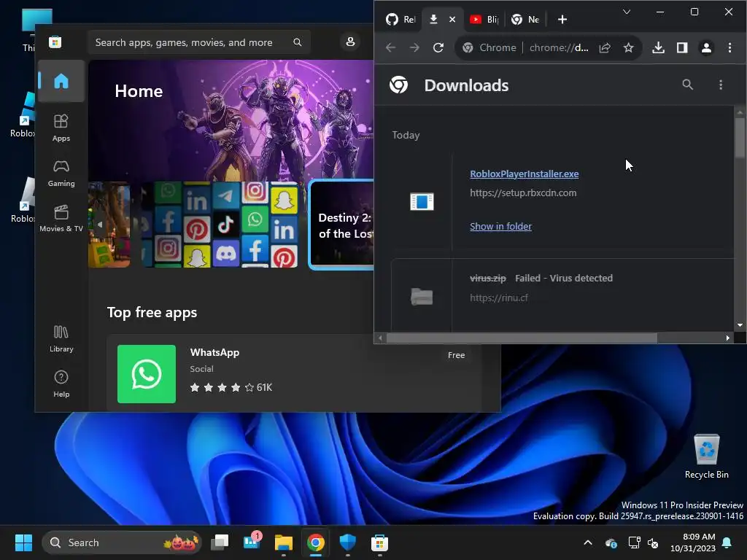Open Windows Security shield on taskbar

point(347,542)
